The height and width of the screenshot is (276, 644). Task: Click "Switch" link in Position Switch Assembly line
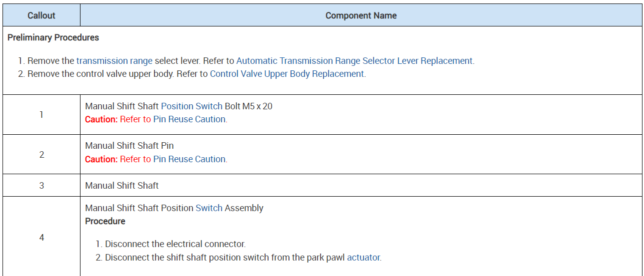coord(209,208)
